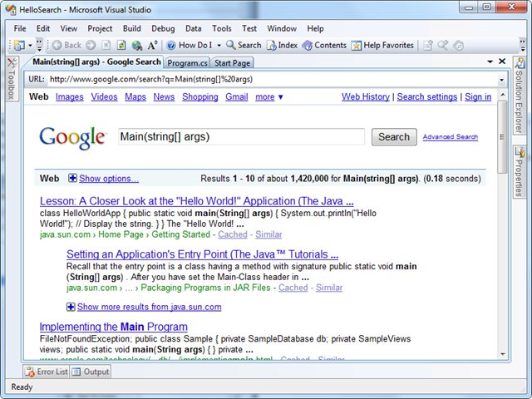The width and height of the screenshot is (532, 399).
Task: Open Setting an Application's Entry Point result
Action: point(202,254)
